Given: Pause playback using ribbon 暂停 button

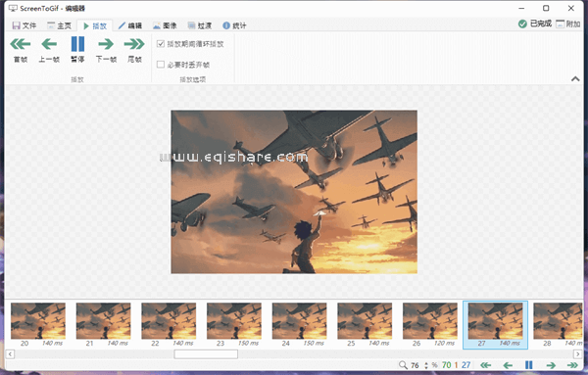Looking at the screenshot, I should point(77,49).
